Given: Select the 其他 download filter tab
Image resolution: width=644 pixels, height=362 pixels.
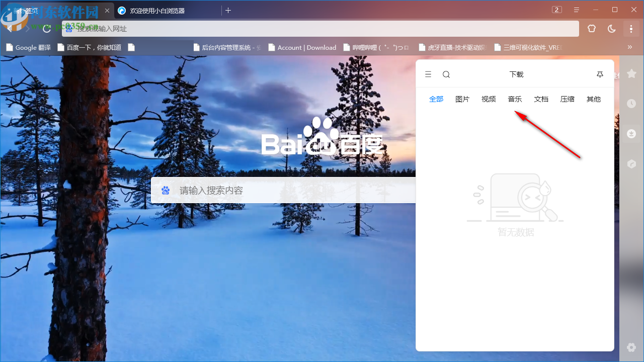Looking at the screenshot, I should (x=594, y=99).
